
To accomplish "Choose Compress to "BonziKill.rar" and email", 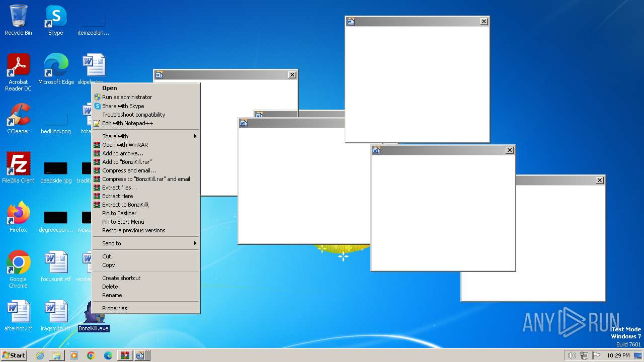I will [146, 179].
